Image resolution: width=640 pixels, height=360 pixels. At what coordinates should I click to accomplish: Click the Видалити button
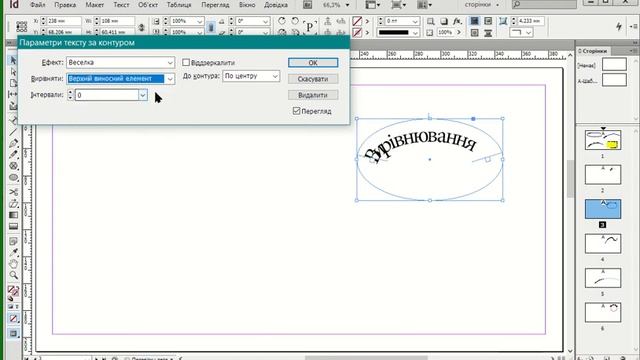click(313, 95)
